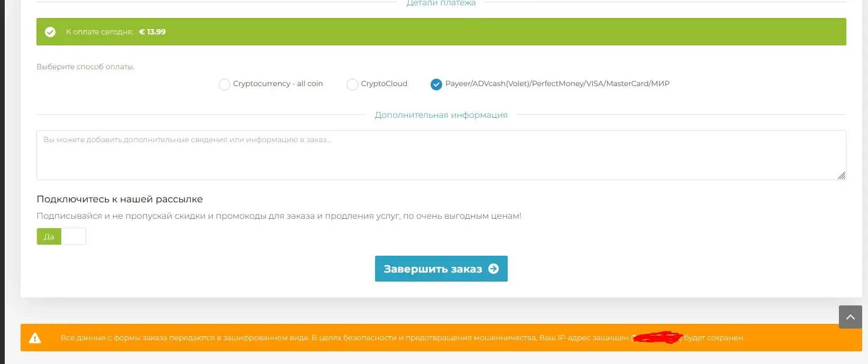Image resolution: width=868 pixels, height=364 pixels.
Task: Select the Payeer/ADVcash/PerfectMoney/VISA payment option
Action: (436, 85)
